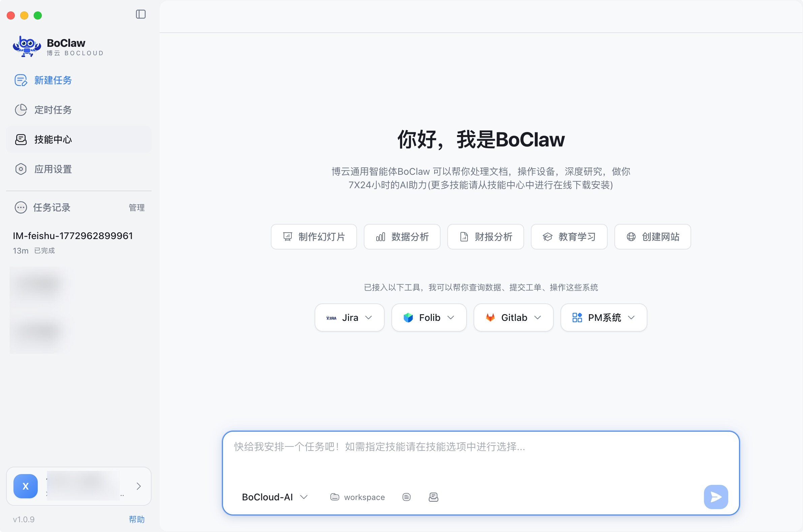Select the 制作幻灯片 (create slides) skill
The width and height of the screenshot is (803, 532).
pyautogui.click(x=313, y=236)
